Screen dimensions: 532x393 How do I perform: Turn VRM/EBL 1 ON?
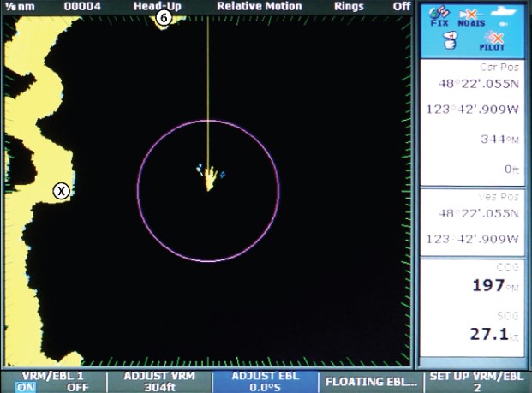point(26,387)
